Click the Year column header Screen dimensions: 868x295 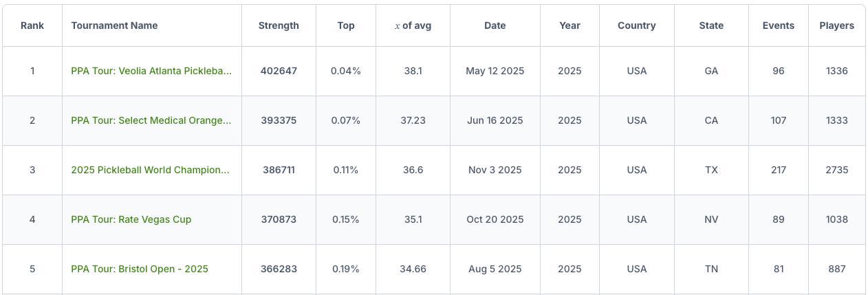coord(569,25)
